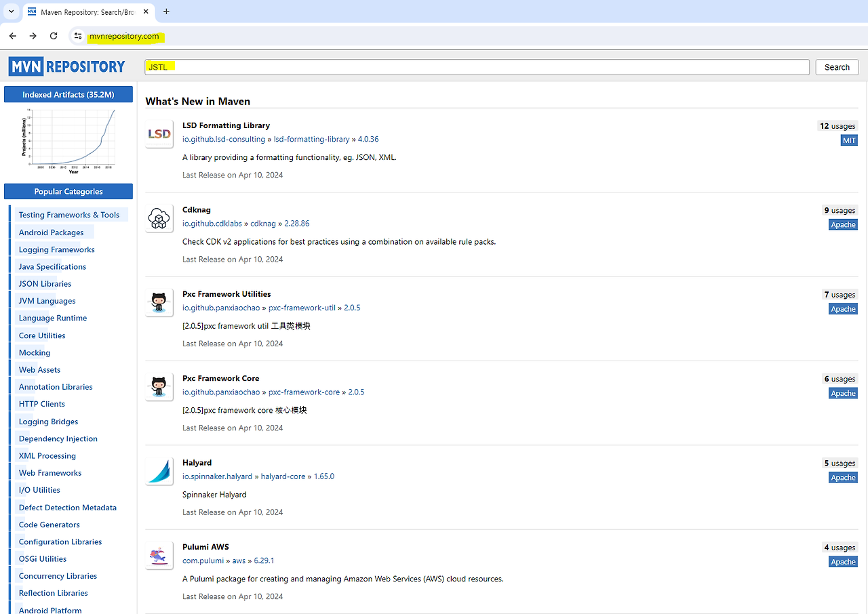
Task: Open Pxc Framework Utilities title link
Action: coord(226,294)
